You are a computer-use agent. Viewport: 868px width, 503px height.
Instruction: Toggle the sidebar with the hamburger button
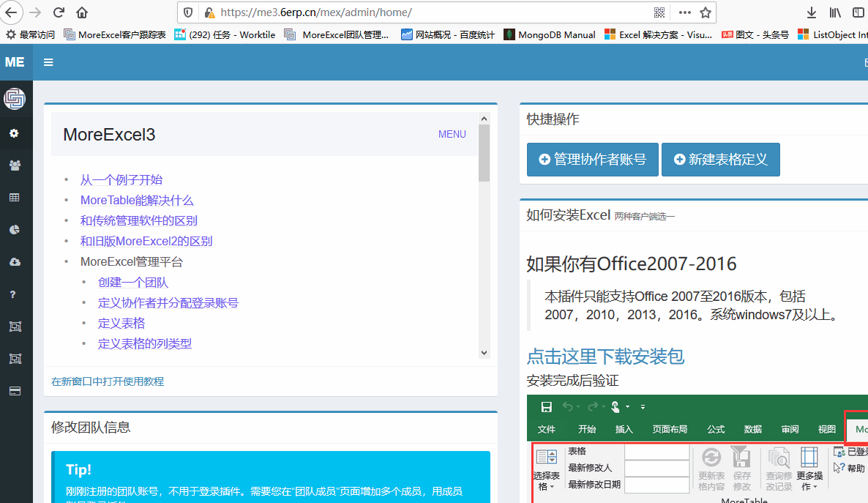(48, 62)
